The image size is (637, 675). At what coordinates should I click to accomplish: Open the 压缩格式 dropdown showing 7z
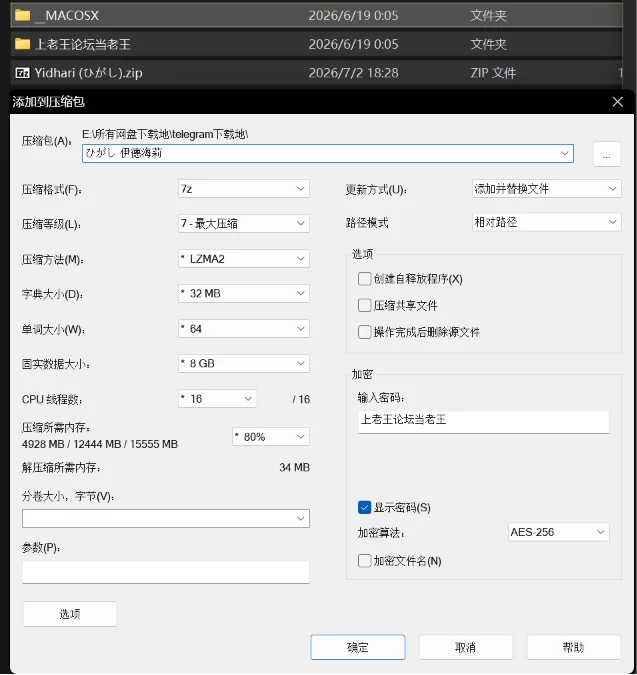tap(244, 189)
